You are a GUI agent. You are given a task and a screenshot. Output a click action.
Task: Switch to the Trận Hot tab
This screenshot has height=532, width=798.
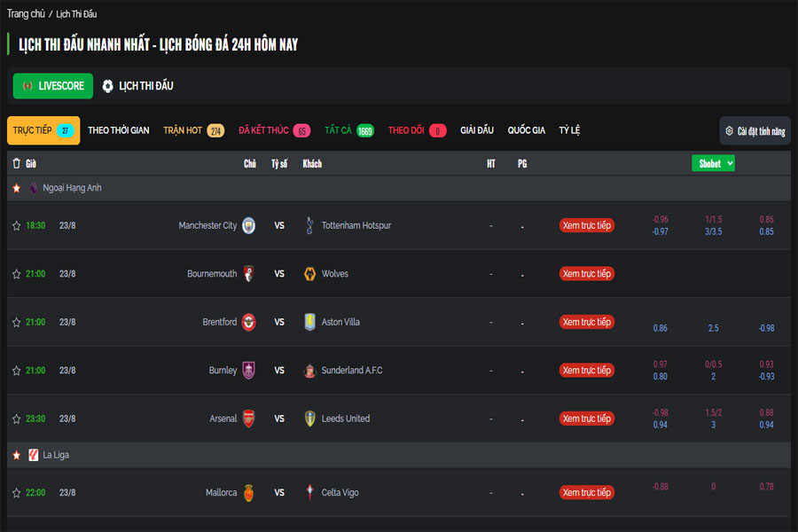pyautogui.click(x=193, y=130)
